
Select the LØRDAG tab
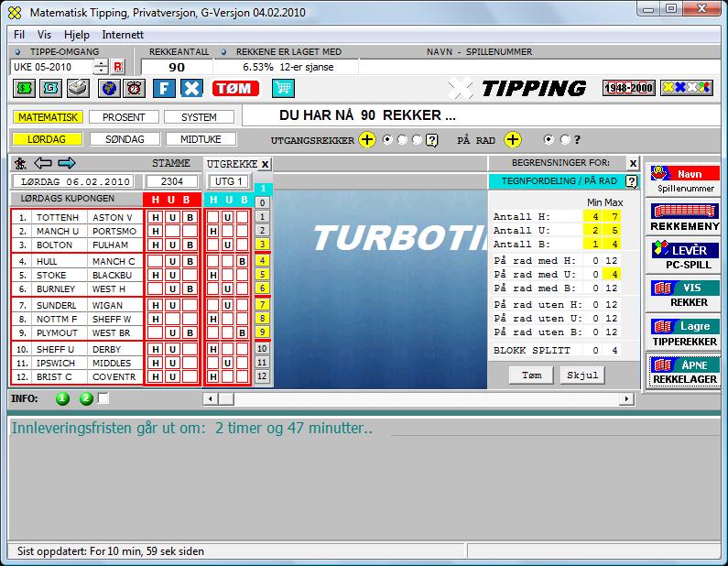[x=47, y=139]
